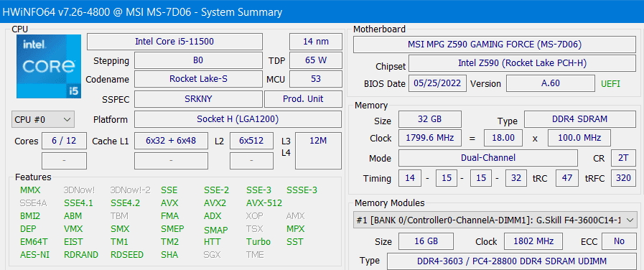Click the memory Clock value 1799.6 MHz

pos(430,138)
